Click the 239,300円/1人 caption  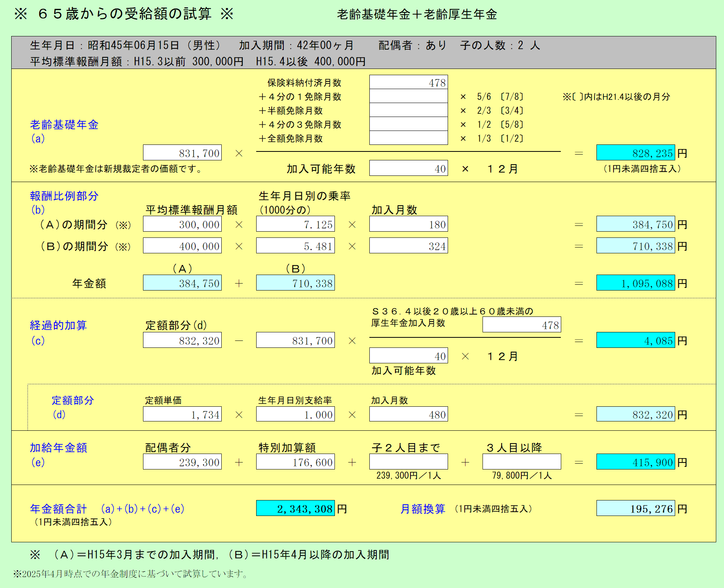(x=409, y=475)
